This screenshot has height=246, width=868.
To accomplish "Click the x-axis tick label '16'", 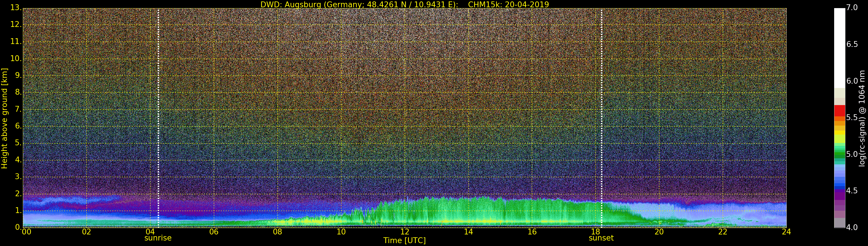I will click(532, 232).
